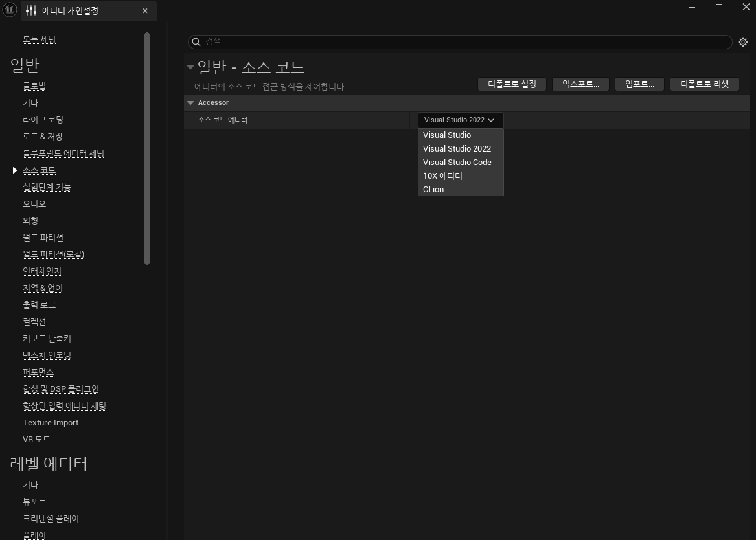
Task: Open 기타 under the 레벨 에디터 section
Action: click(30, 485)
